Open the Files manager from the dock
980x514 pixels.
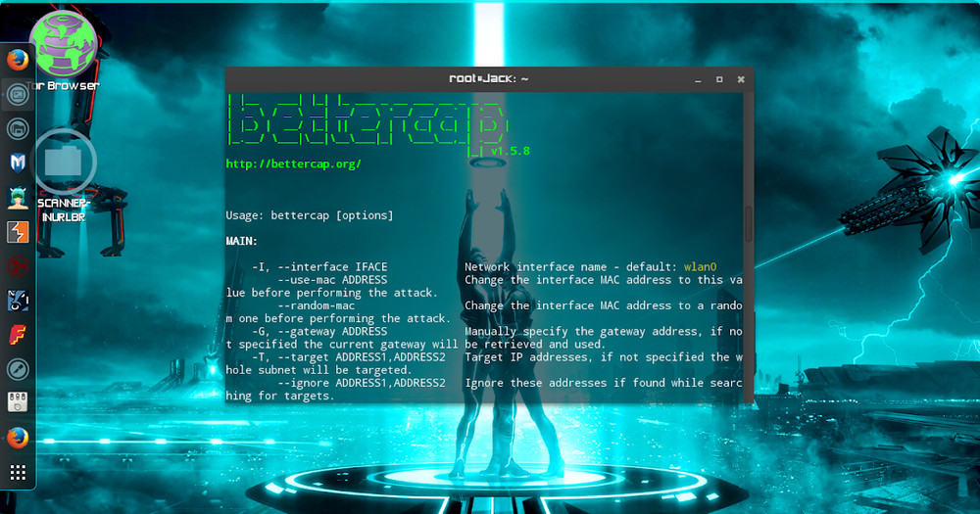[x=18, y=129]
